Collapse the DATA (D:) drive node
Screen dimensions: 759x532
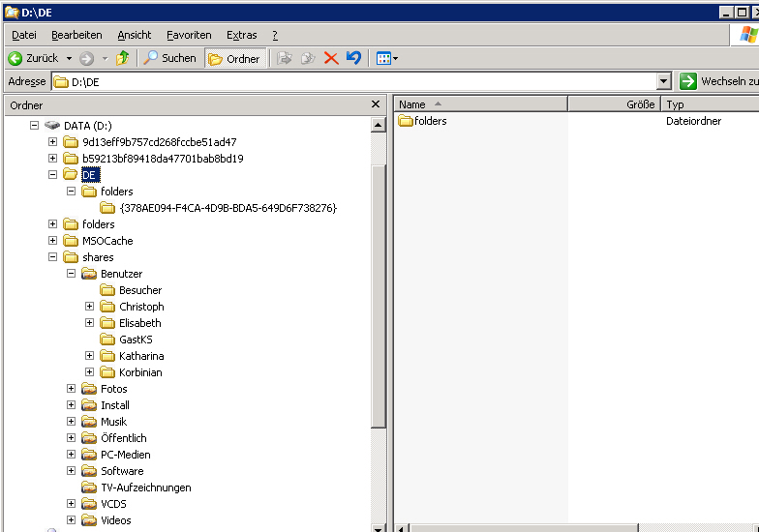click(x=34, y=126)
